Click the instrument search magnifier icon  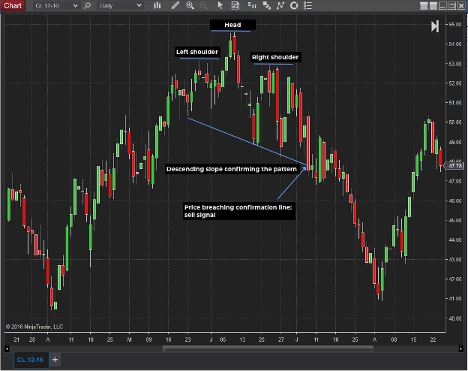tap(87, 6)
